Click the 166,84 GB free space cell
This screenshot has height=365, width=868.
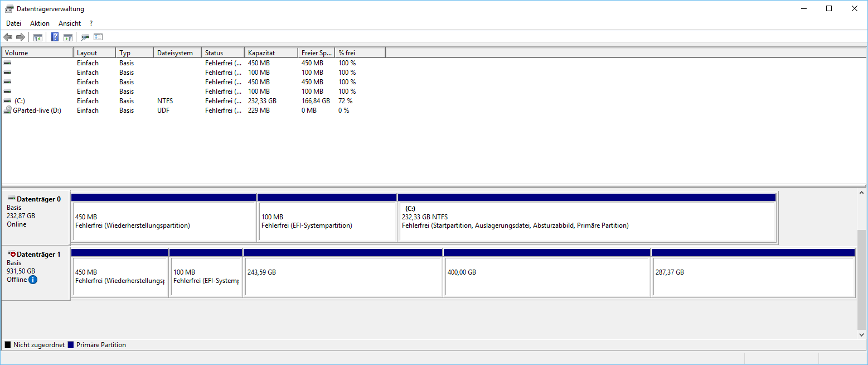(316, 101)
